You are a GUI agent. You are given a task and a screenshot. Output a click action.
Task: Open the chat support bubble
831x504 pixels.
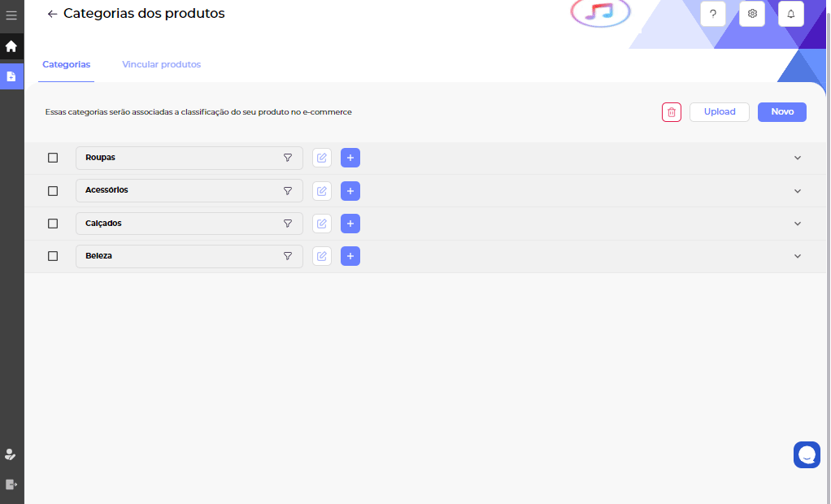tap(807, 454)
